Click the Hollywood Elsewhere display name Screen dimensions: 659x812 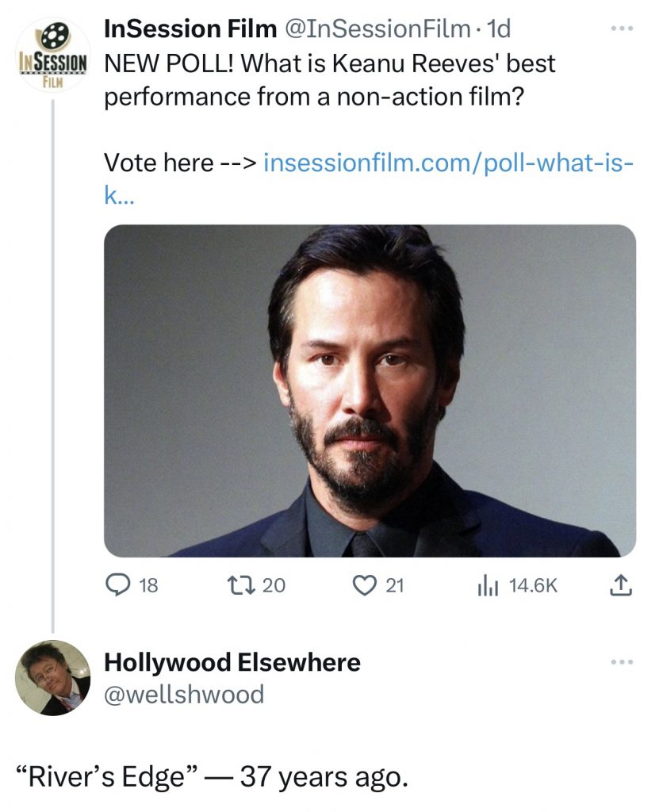(x=232, y=662)
